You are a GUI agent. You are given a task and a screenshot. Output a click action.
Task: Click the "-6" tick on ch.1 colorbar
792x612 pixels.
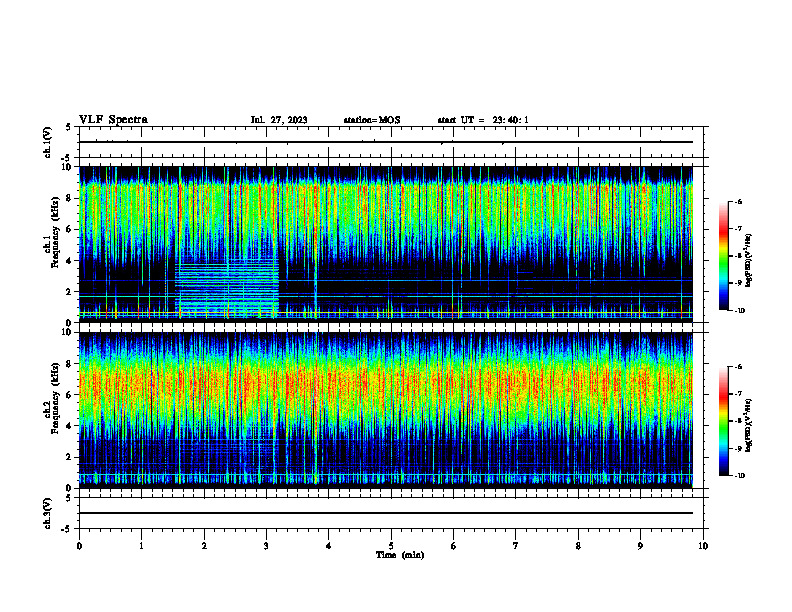pyautogui.click(x=738, y=201)
